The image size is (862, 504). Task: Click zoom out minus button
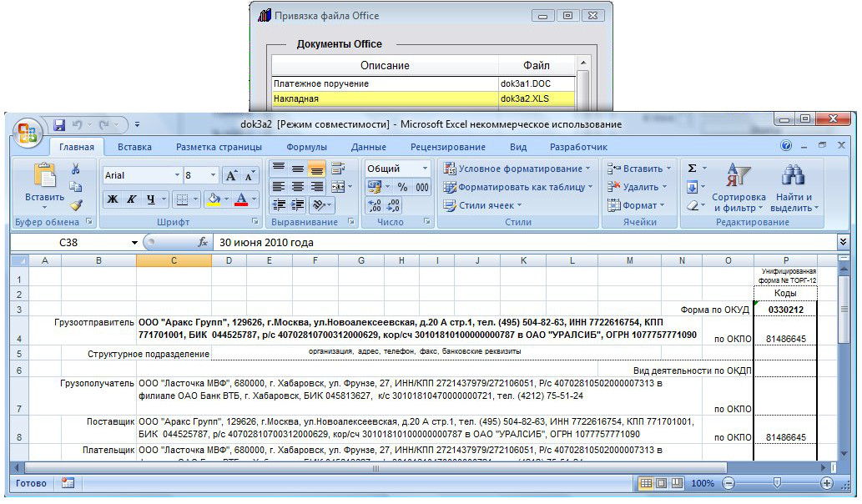728,483
